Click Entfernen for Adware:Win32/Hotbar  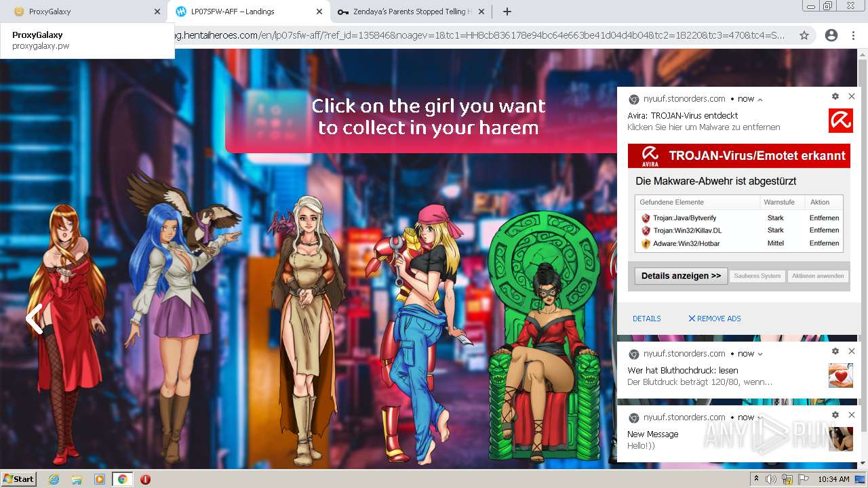click(x=824, y=243)
